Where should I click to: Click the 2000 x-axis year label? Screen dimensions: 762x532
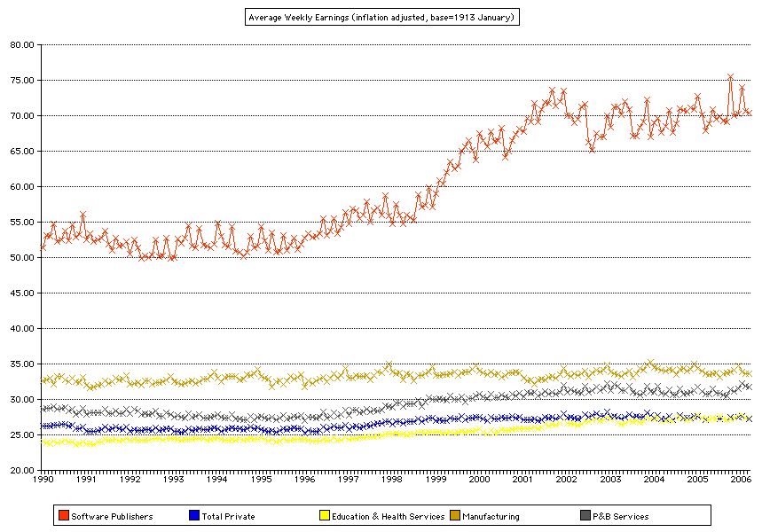[x=479, y=480]
